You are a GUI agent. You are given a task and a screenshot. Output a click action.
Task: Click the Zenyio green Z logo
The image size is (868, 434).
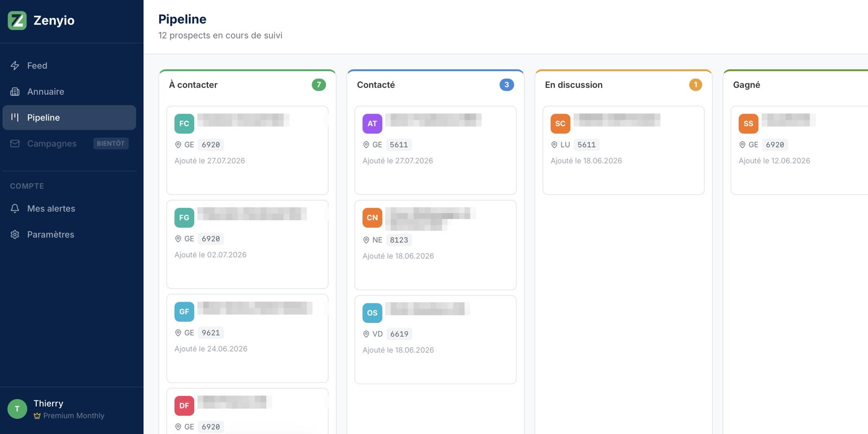(17, 21)
